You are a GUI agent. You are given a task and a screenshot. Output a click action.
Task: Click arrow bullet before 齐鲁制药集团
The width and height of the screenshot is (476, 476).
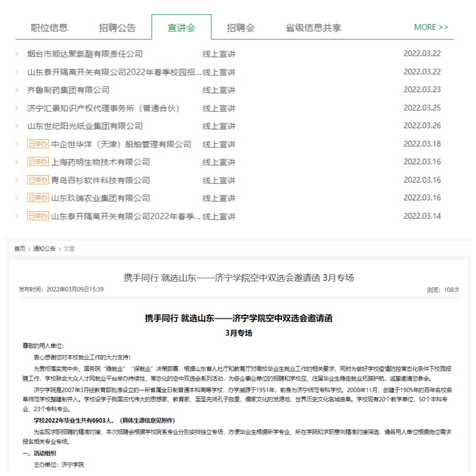tap(17, 90)
